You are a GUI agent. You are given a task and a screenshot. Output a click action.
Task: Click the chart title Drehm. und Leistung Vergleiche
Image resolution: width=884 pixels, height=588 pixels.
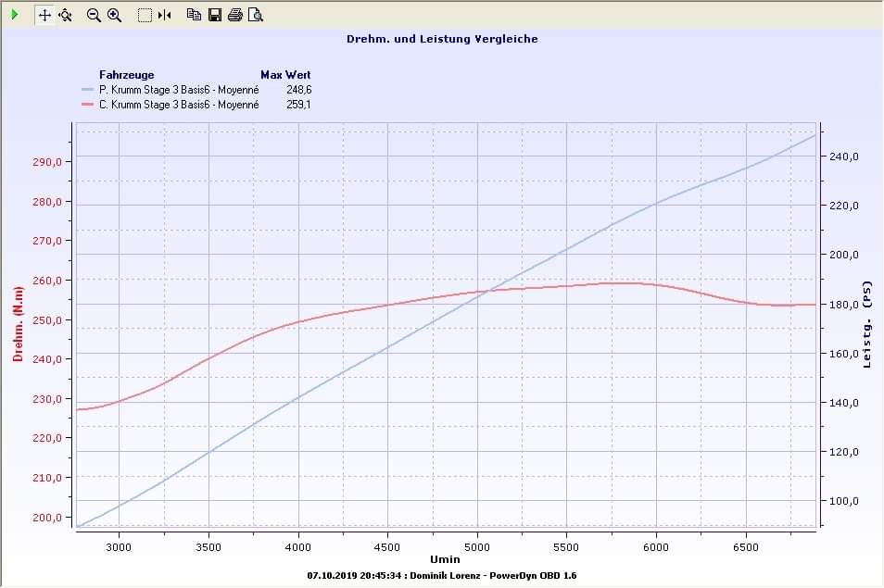pos(442,39)
